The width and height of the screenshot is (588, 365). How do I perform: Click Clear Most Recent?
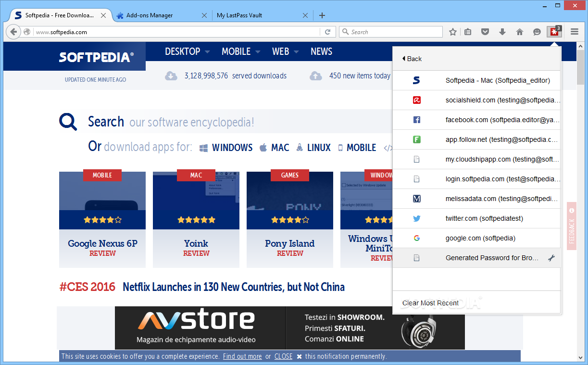pyautogui.click(x=430, y=303)
